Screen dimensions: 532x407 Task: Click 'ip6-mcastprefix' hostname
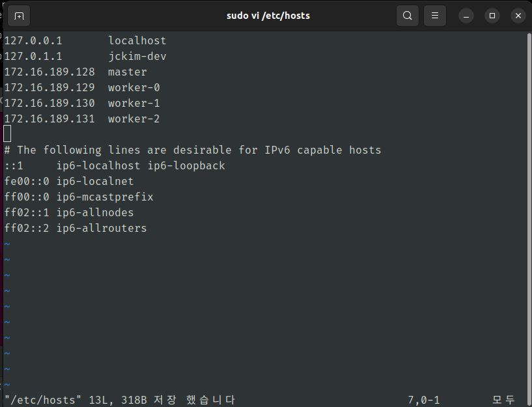pos(105,197)
